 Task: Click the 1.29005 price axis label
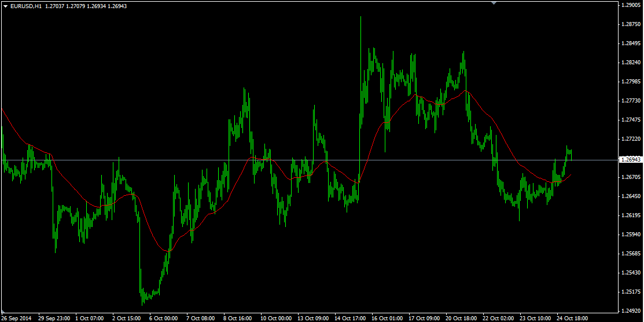[x=630, y=5]
